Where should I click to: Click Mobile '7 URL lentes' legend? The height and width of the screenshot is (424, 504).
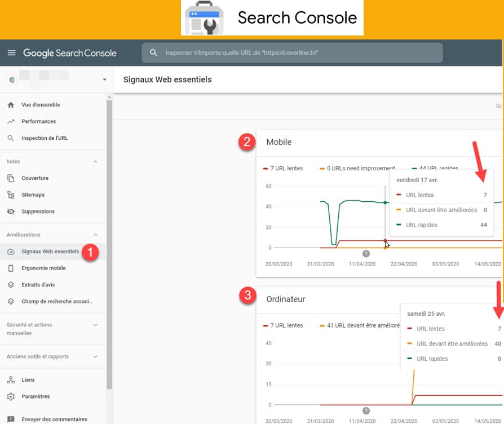[283, 168]
